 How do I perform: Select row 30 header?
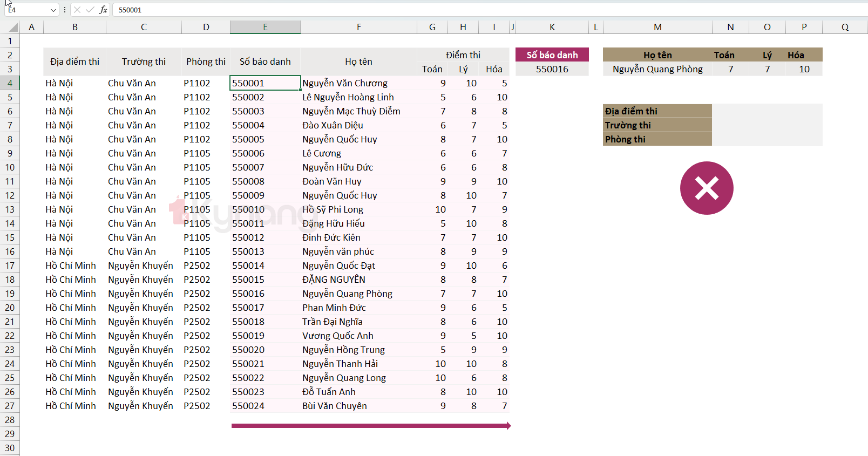[x=10, y=448]
